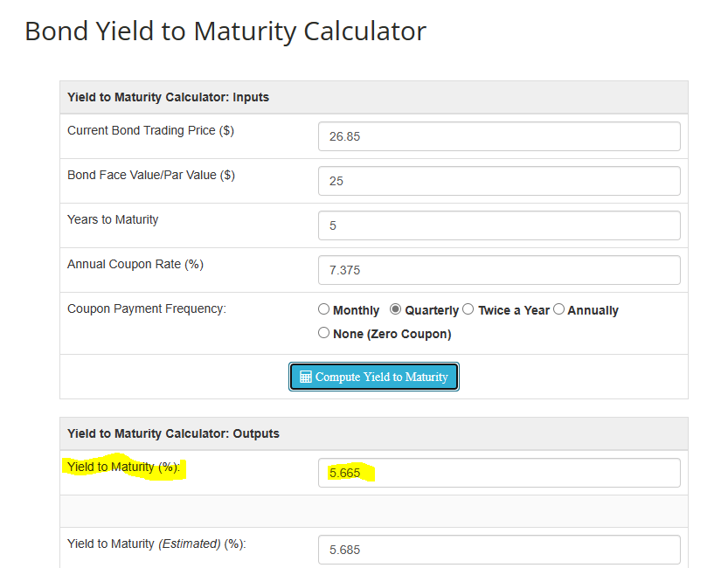Viewport: 728px width, 568px height.
Task: Choose None (Zero Coupon) option
Action: (323, 333)
